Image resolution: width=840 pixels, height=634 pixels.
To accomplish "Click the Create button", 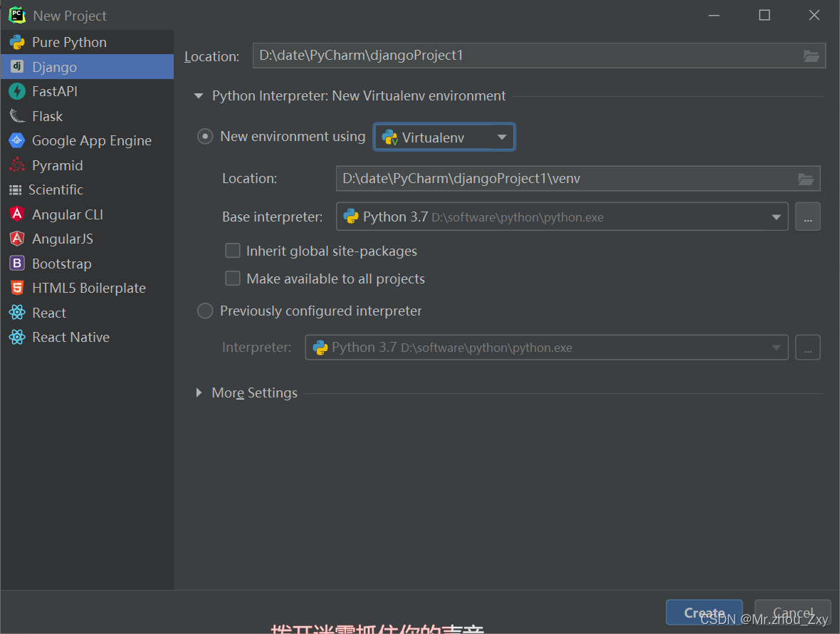I will (704, 612).
